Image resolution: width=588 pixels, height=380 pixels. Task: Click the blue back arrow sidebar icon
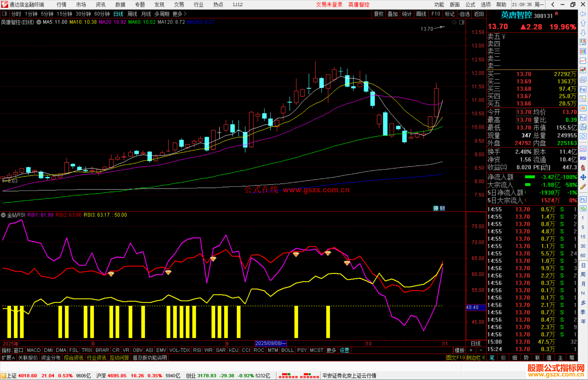[x=583, y=14]
